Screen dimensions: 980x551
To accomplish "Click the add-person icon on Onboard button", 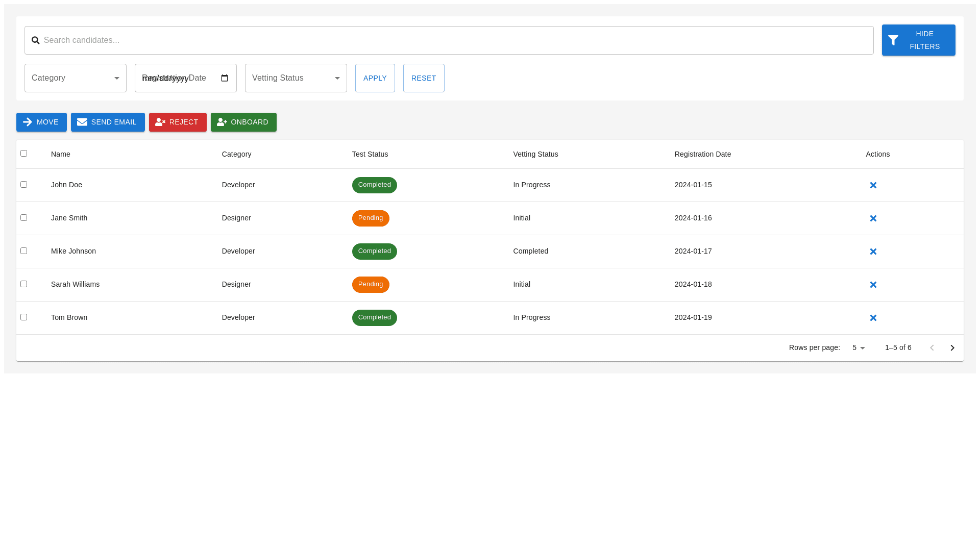I will [x=222, y=122].
